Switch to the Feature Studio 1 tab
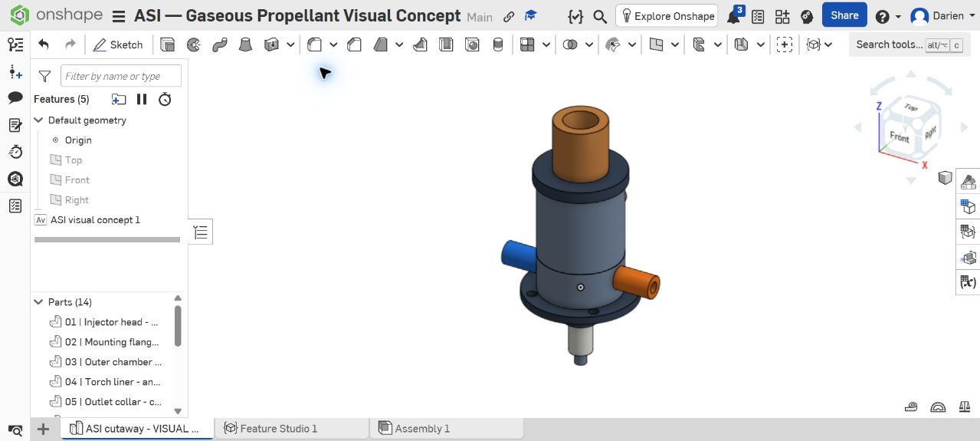 [x=292, y=429]
